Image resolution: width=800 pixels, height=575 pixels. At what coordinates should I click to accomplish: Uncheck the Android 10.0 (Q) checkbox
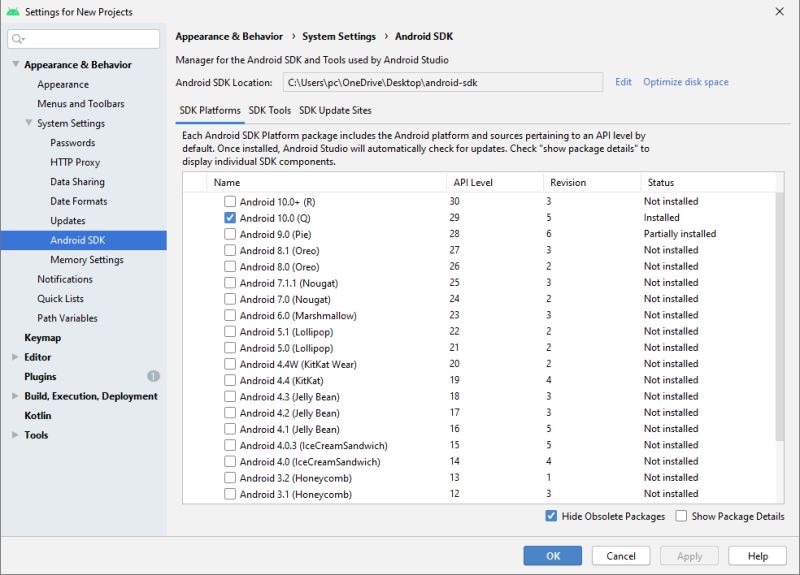pyautogui.click(x=230, y=218)
